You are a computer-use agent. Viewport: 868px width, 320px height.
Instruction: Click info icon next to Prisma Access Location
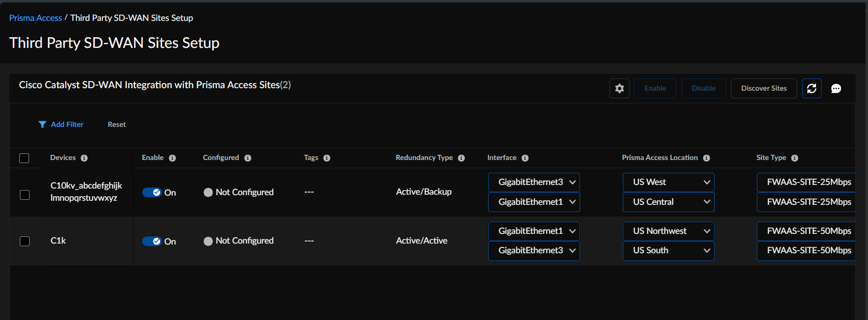(706, 158)
